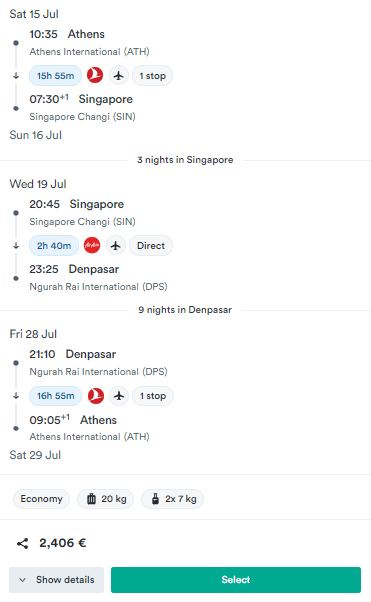371x602 pixels.
Task: Click the 1 stop badge on Athens departure
Action: [x=152, y=76]
